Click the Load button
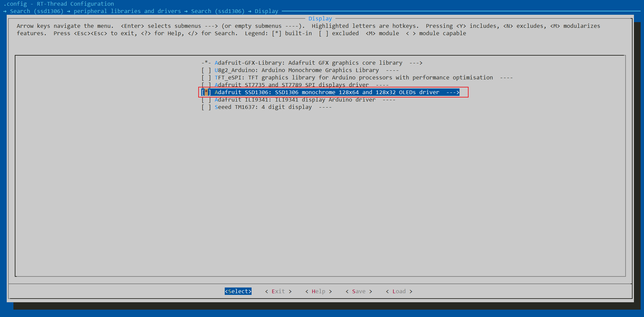The height and width of the screenshot is (317, 644). click(x=399, y=292)
